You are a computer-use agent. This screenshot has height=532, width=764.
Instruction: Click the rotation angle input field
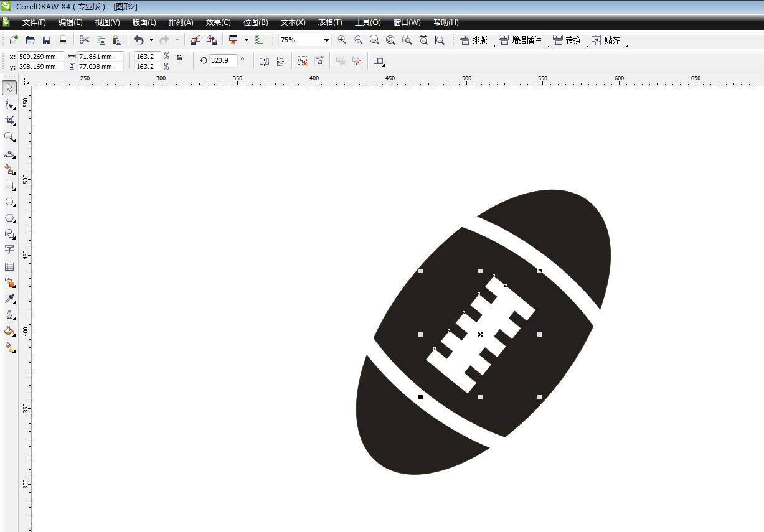pyautogui.click(x=222, y=60)
